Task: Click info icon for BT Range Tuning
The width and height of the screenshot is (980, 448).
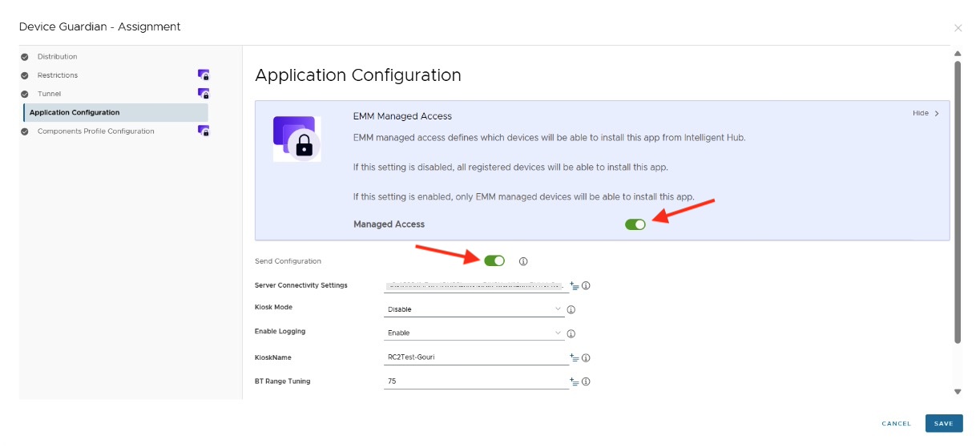Action: (586, 381)
